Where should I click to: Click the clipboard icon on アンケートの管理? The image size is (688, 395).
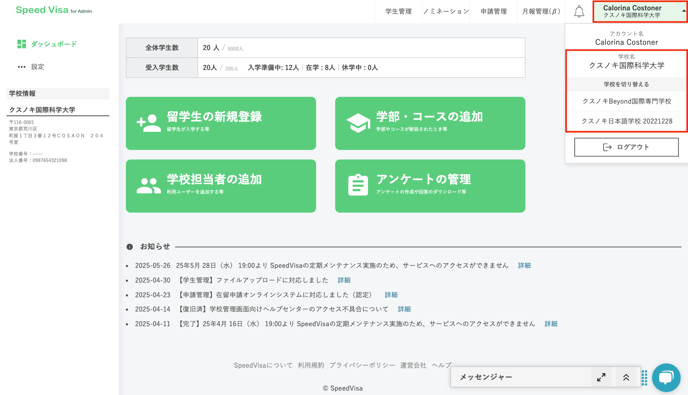point(358,185)
